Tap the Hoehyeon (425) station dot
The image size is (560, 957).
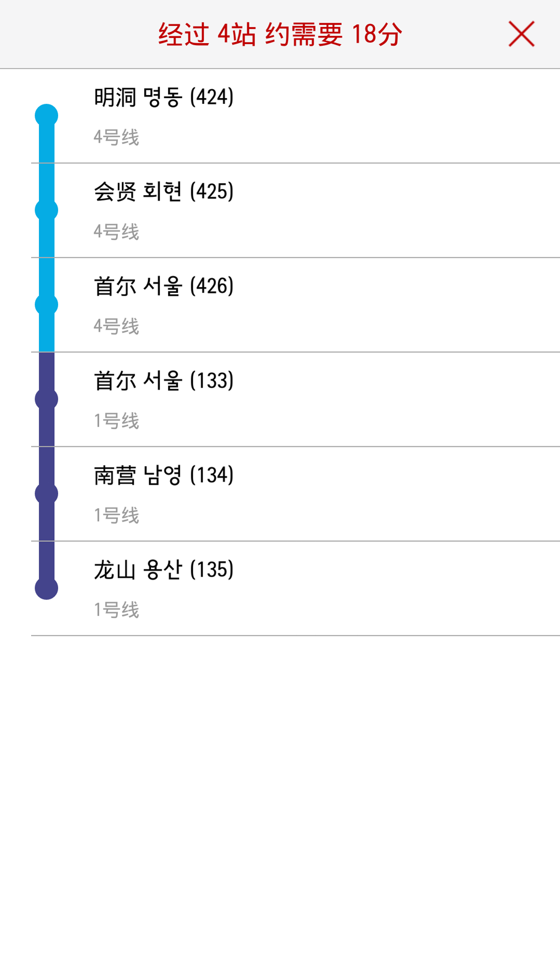coord(46,210)
